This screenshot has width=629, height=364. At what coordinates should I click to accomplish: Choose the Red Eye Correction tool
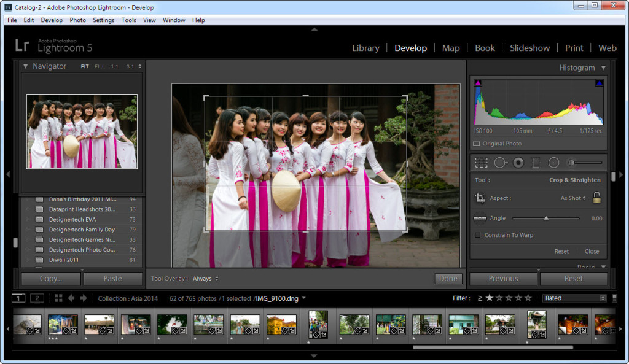tap(518, 163)
